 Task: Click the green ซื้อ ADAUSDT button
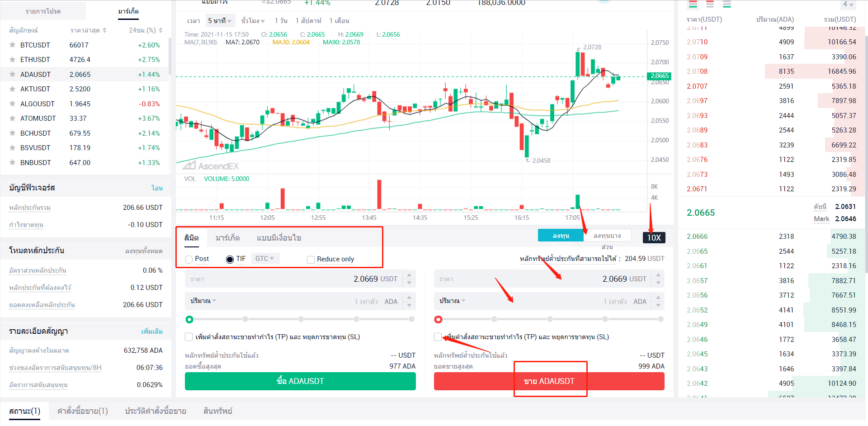[x=300, y=381]
